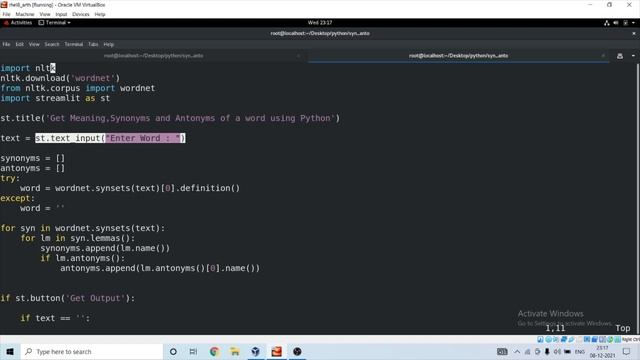The width and height of the screenshot is (640, 360).
Task: Open the Windows notification center icon
Action: [626, 351]
